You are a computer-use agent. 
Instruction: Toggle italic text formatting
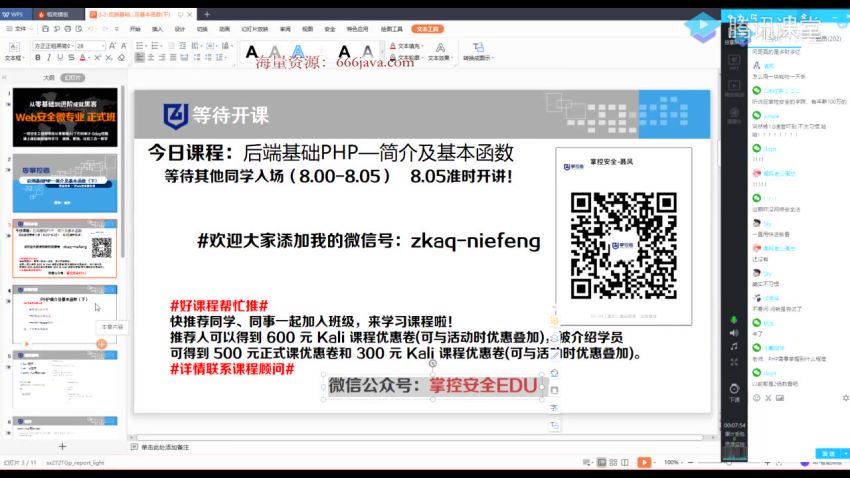(47, 59)
